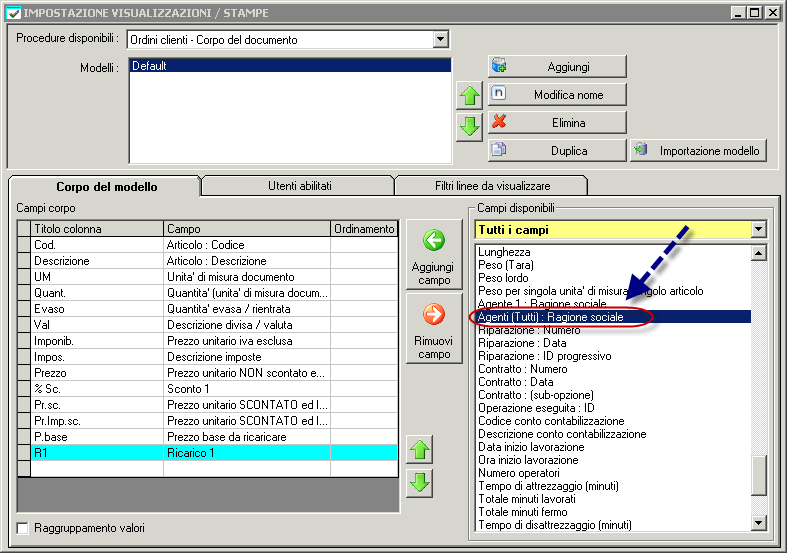Click the Campo column header
This screenshot has height=553, width=787.
(246, 229)
